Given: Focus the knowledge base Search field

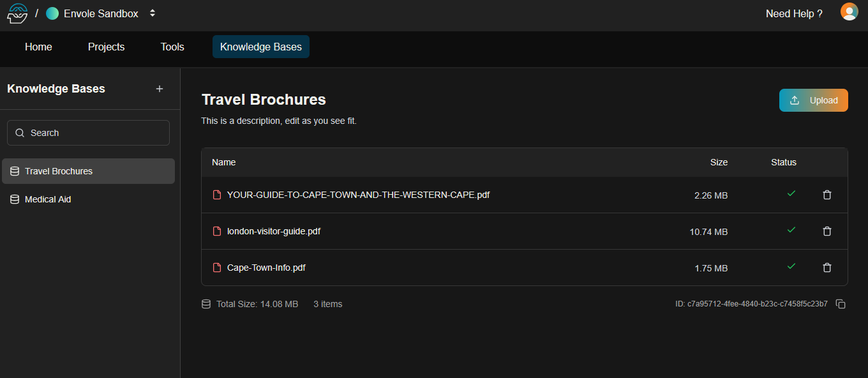Looking at the screenshot, I should click(x=88, y=133).
